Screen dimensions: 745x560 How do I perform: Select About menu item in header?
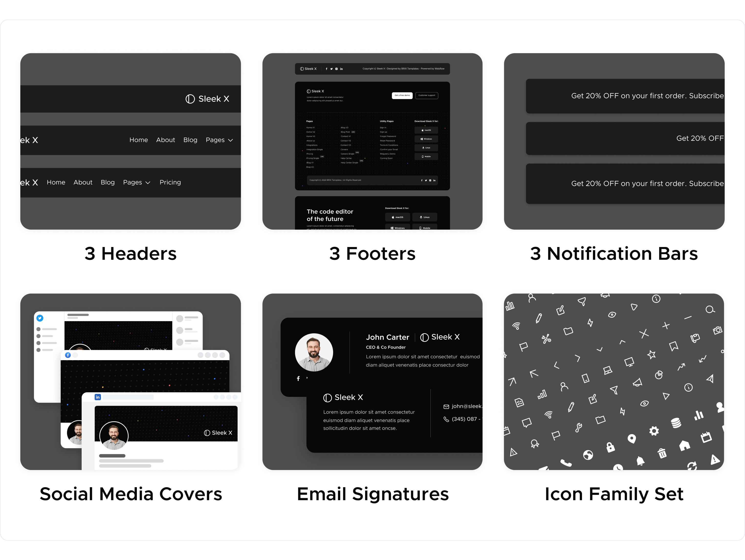click(x=165, y=139)
